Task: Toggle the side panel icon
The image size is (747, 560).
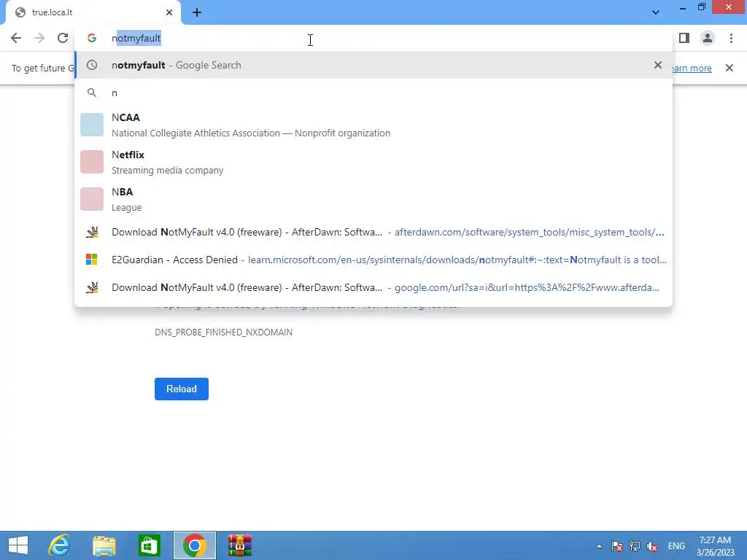Action: click(684, 38)
